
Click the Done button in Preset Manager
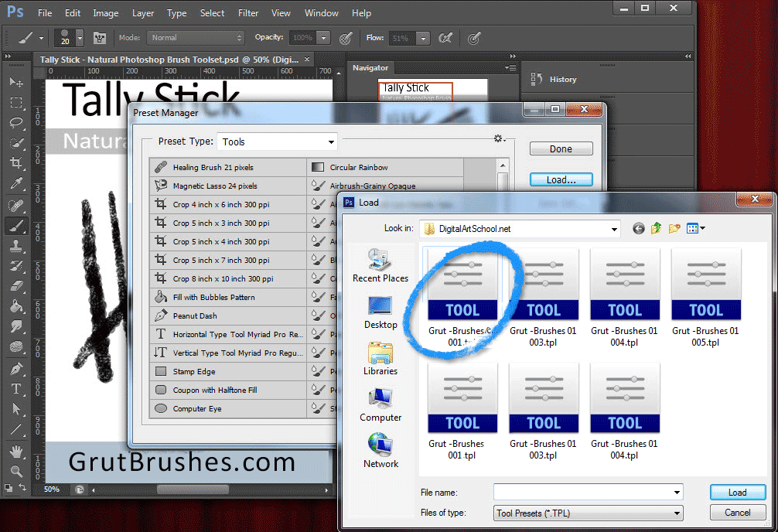tap(561, 149)
